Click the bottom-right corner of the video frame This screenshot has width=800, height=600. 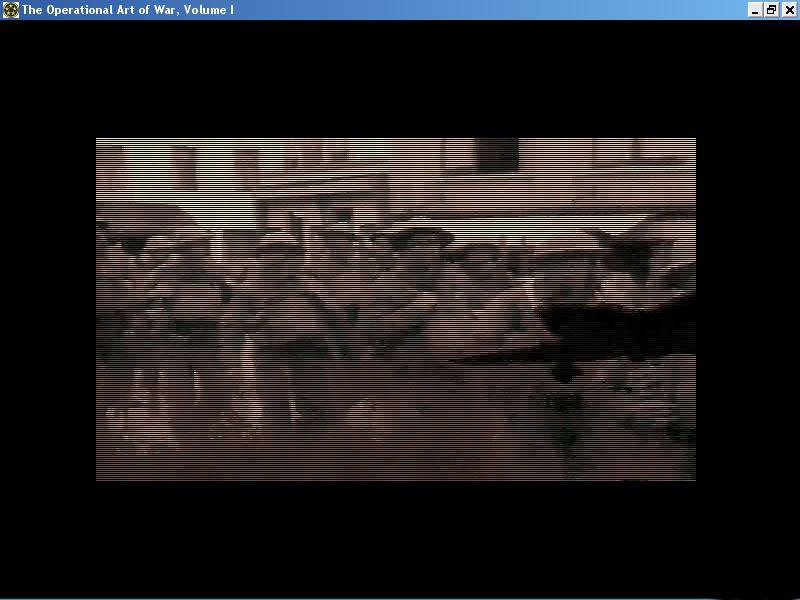coord(692,478)
